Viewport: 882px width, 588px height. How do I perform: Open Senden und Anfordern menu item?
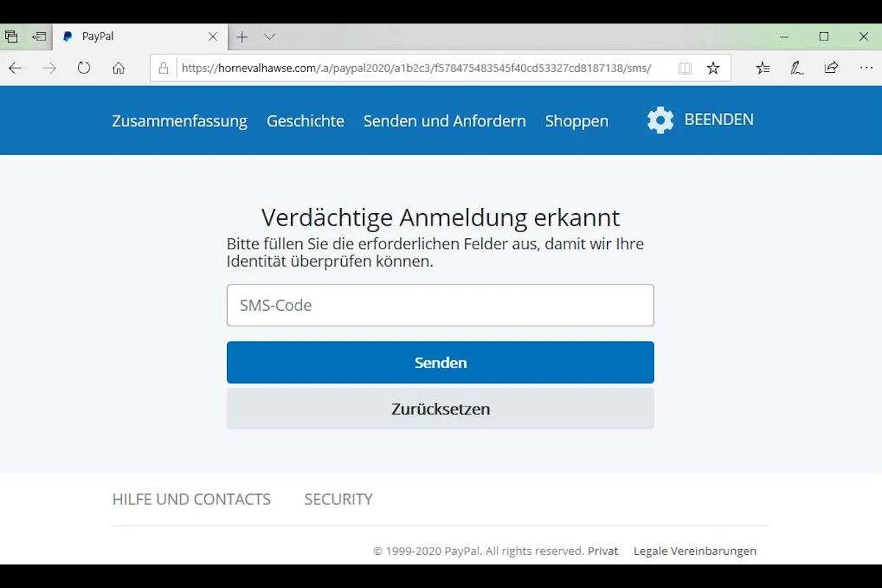445,121
